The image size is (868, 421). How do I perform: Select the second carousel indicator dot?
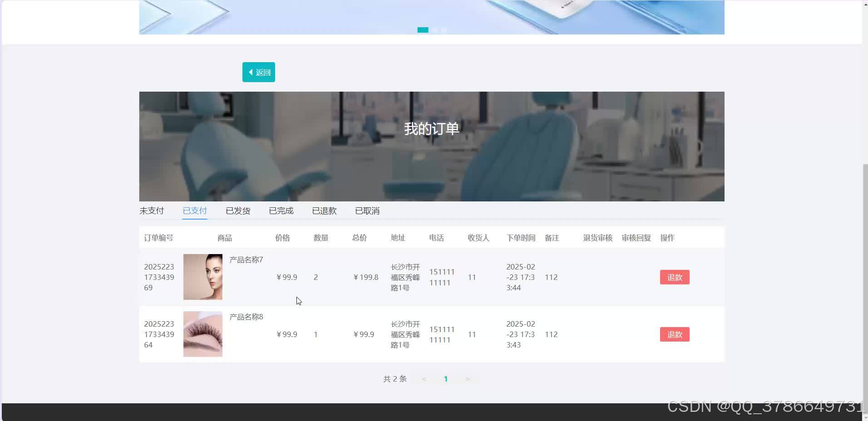(x=434, y=30)
